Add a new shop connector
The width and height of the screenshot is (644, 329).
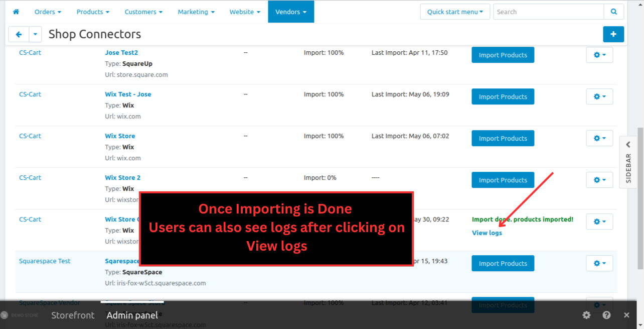[x=613, y=34]
